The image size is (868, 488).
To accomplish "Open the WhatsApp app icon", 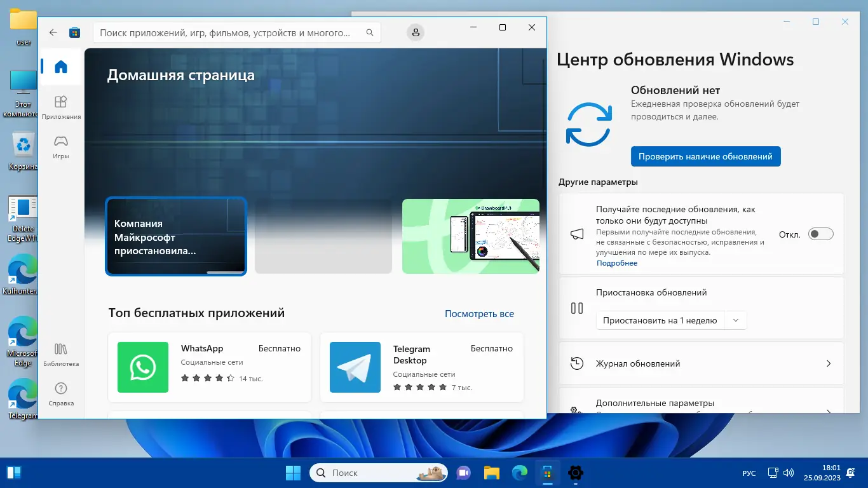I will pyautogui.click(x=142, y=367).
